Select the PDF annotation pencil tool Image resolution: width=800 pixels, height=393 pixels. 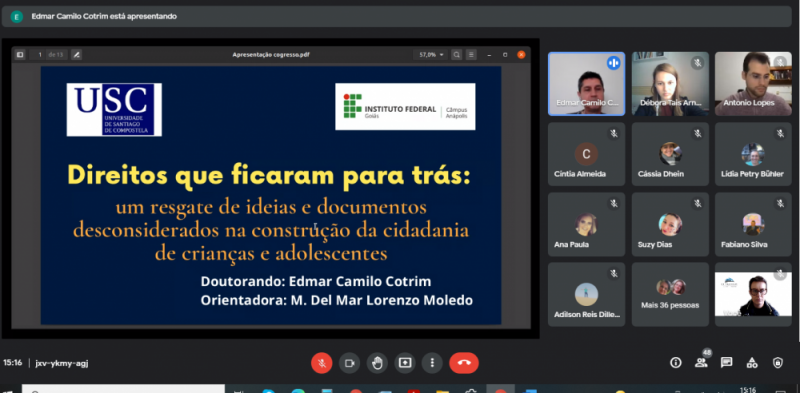76,55
